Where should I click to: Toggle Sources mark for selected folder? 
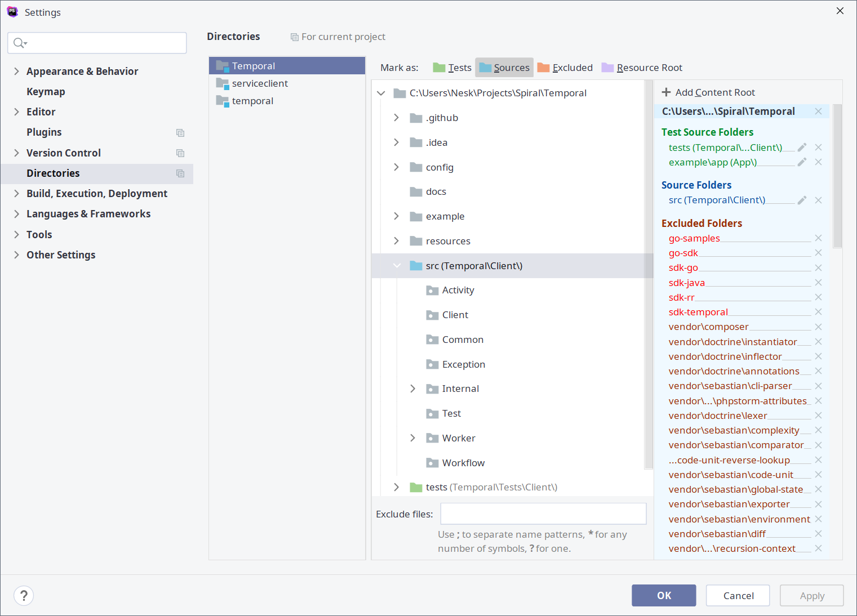[504, 68]
